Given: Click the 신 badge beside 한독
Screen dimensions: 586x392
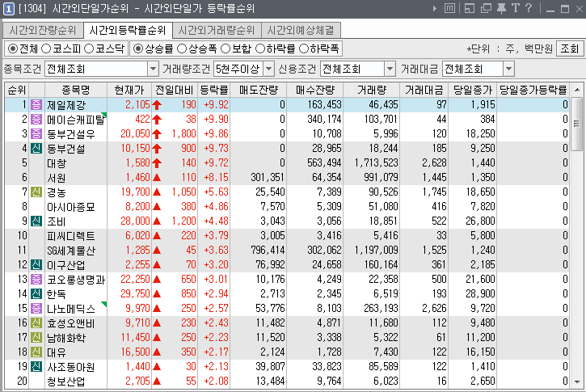Looking at the screenshot, I should (x=36, y=294).
